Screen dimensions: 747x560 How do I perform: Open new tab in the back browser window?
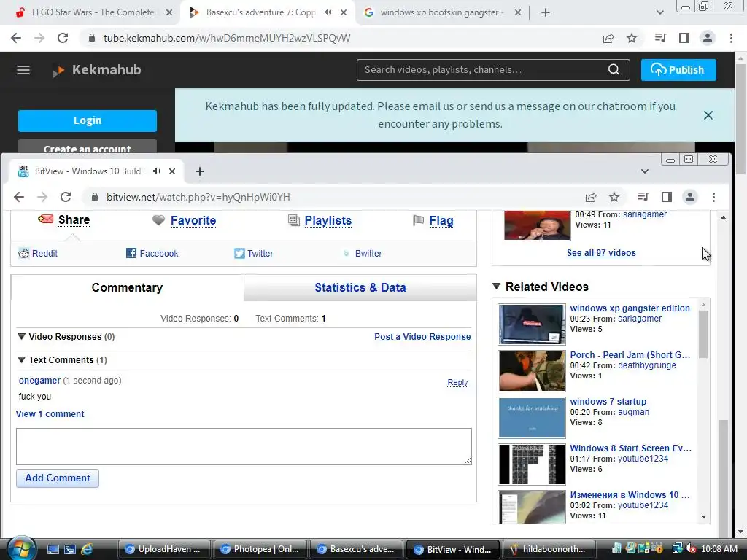point(546,12)
